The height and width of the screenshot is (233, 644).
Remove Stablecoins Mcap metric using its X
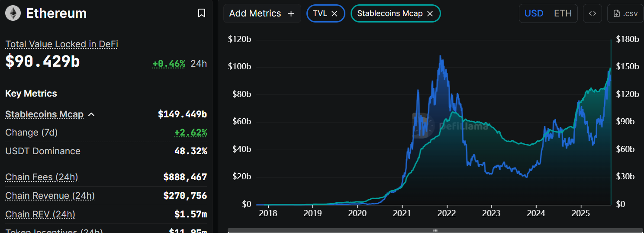(430, 13)
